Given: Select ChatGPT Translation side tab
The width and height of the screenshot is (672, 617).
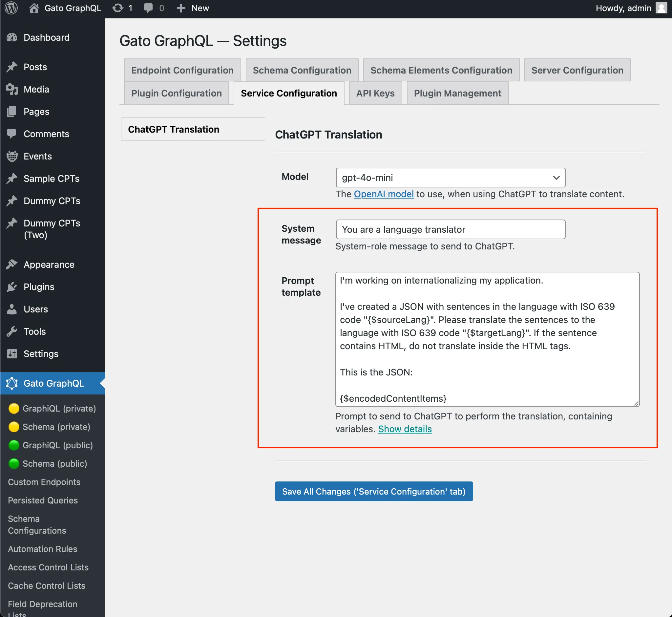Looking at the screenshot, I should click(x=193, y=129).
